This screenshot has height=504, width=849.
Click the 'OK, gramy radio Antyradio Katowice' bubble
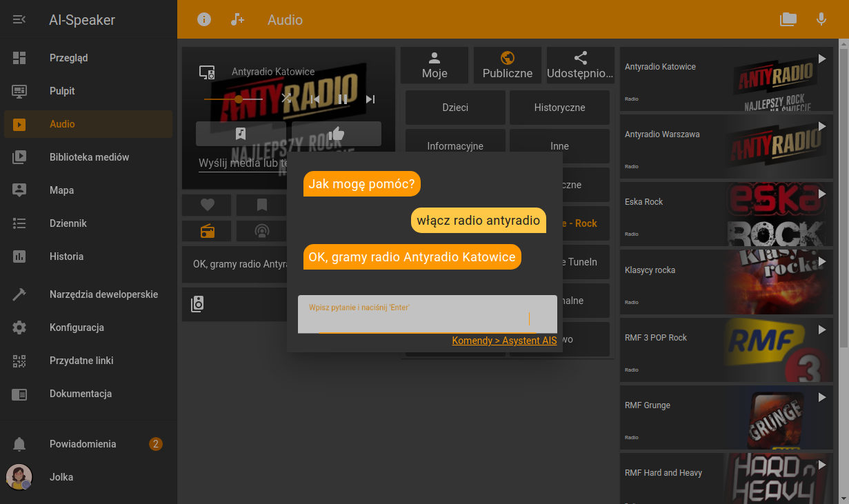pos(412,257)
